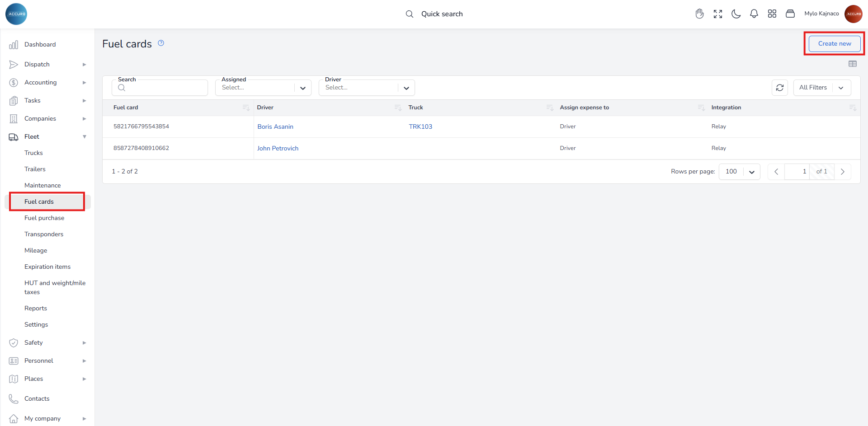Open table column layout icon

point(852,64)
